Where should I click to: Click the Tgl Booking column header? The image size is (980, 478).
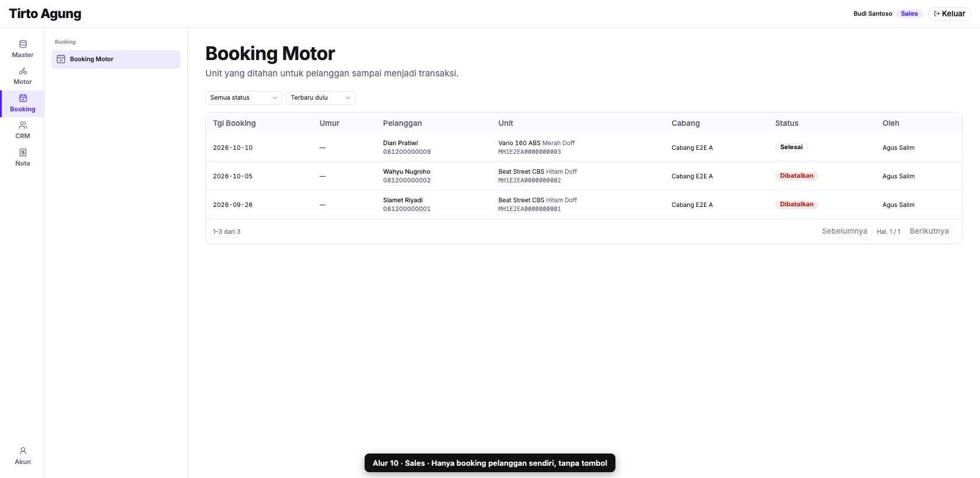[x=234, y=123]
